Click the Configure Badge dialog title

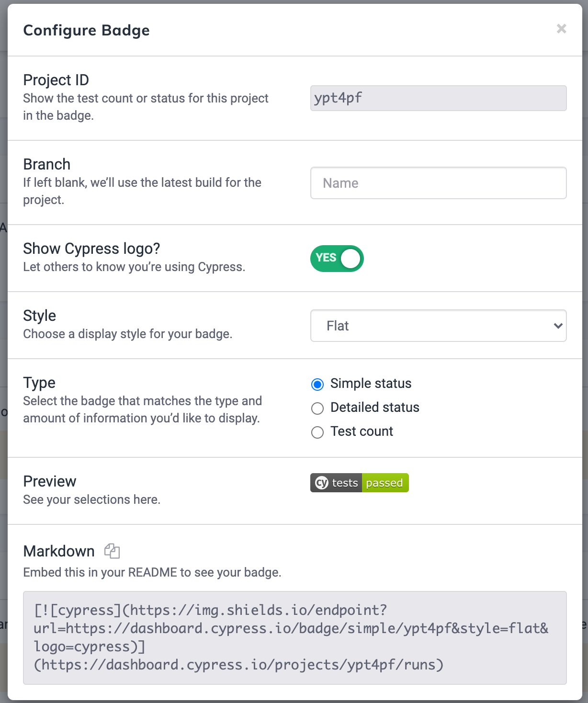[86, 30]
